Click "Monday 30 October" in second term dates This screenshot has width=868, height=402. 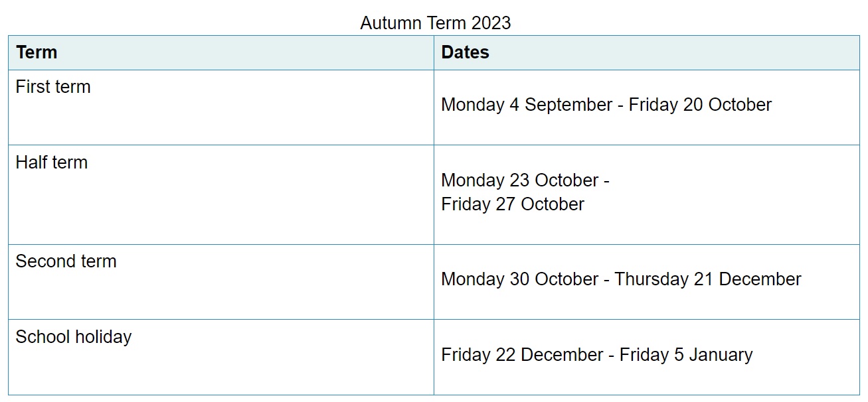point(519,279)
